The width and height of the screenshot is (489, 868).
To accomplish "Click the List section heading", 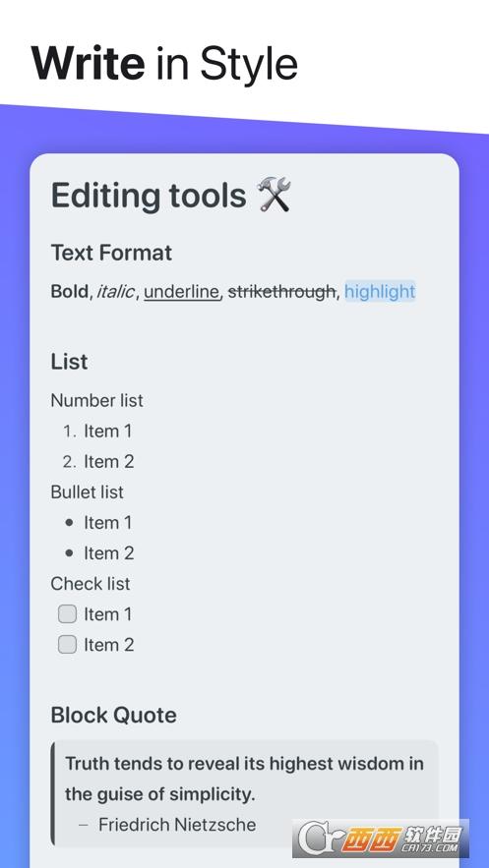I will [69, 362].
